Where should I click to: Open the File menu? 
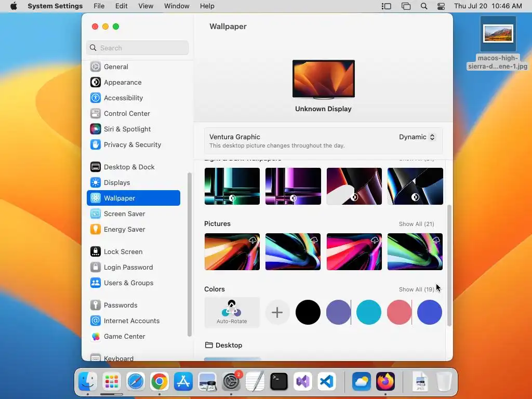coord(99,6)
